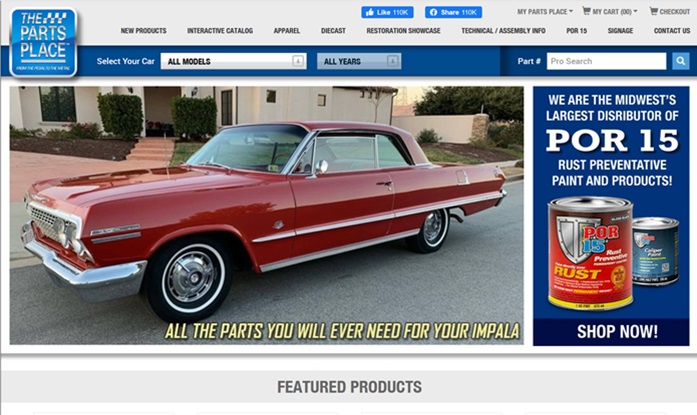The height and width of the screenshot is (415, 697).
Task: Expand the My Parts Place menu
Action: click(x=545, y=12)
